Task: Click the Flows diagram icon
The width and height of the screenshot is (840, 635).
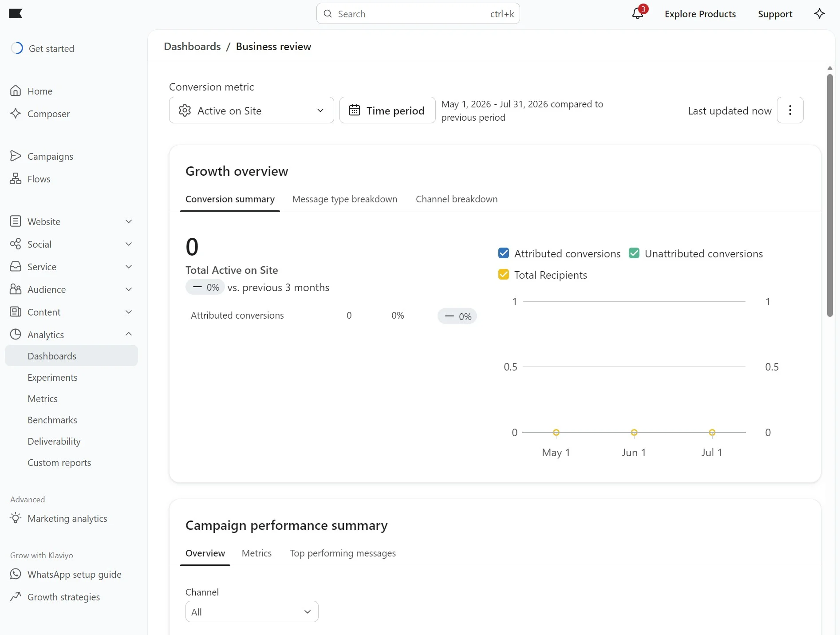Action: (x=16, y=179)
